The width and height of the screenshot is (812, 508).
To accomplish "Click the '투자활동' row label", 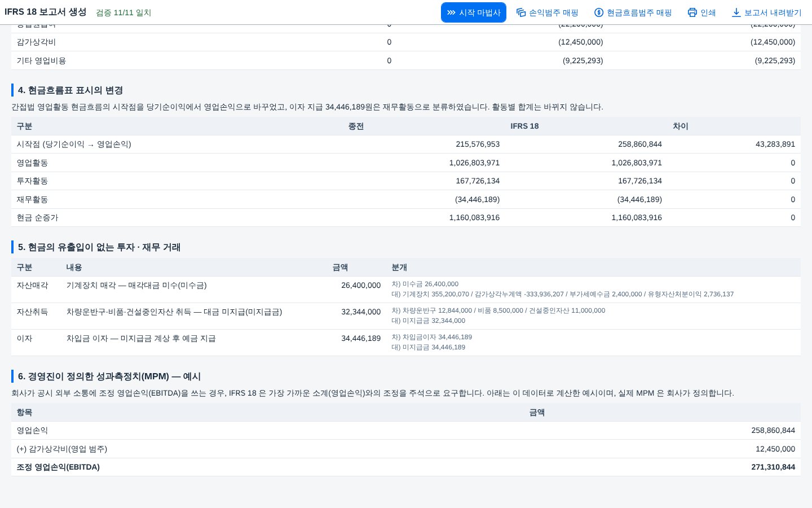I will 32,181.
